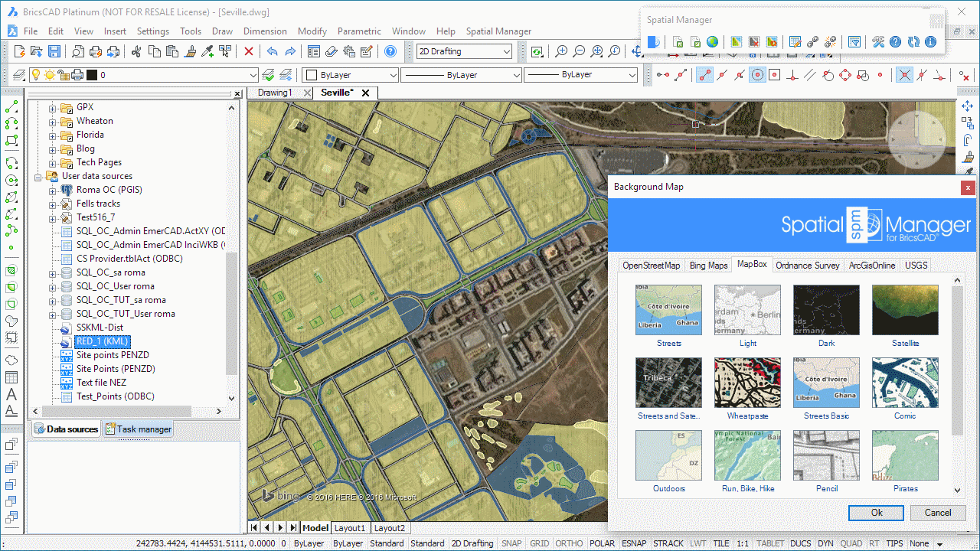980x551 pixels.
Task: Switch to the OpenStreetMap tab
Action: tap(651, 266)
